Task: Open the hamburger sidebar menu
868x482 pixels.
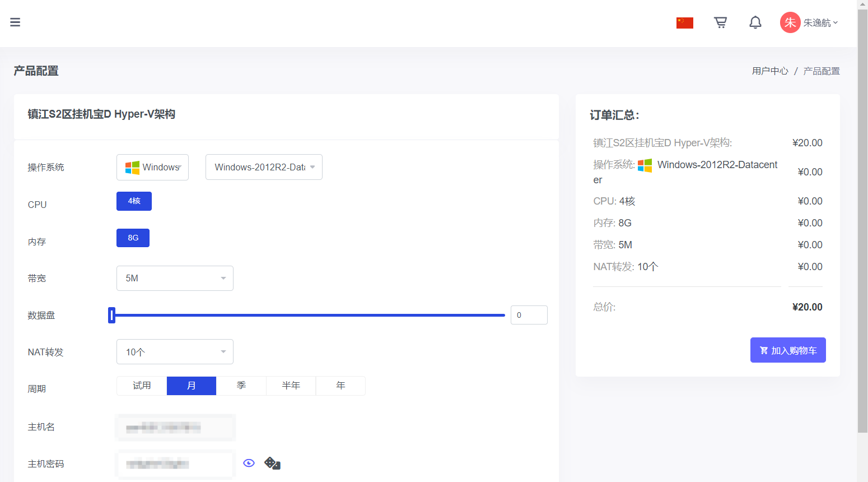Action: coord(15,22)
